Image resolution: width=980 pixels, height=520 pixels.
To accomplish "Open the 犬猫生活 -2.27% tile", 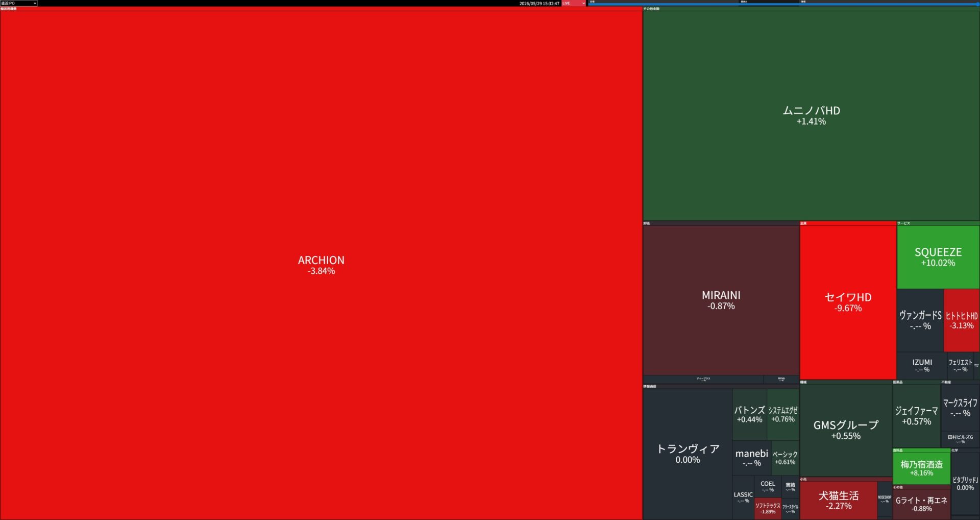I will (x=839, y=500).
